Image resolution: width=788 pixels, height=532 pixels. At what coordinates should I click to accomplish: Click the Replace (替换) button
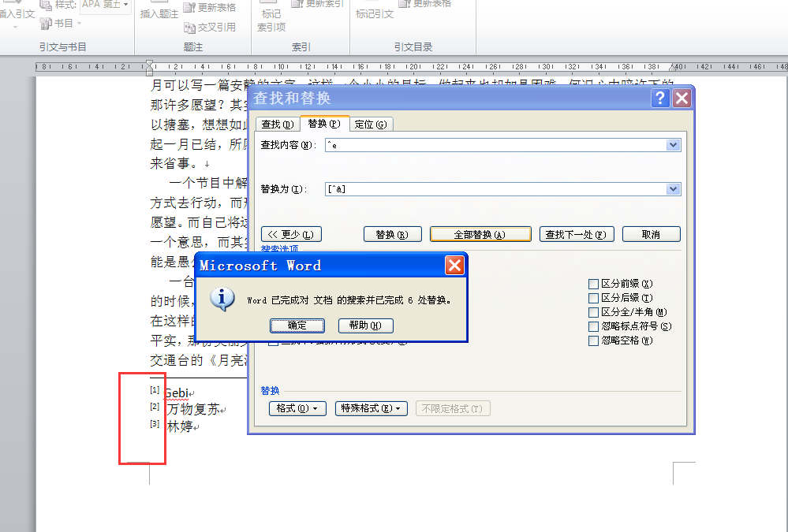[392, 235]
